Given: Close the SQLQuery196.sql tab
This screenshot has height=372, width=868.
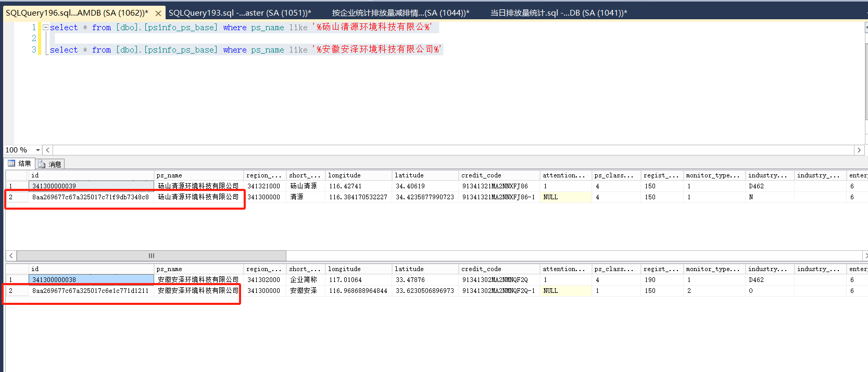Looking at the screenshot, I should coord(158,14).
